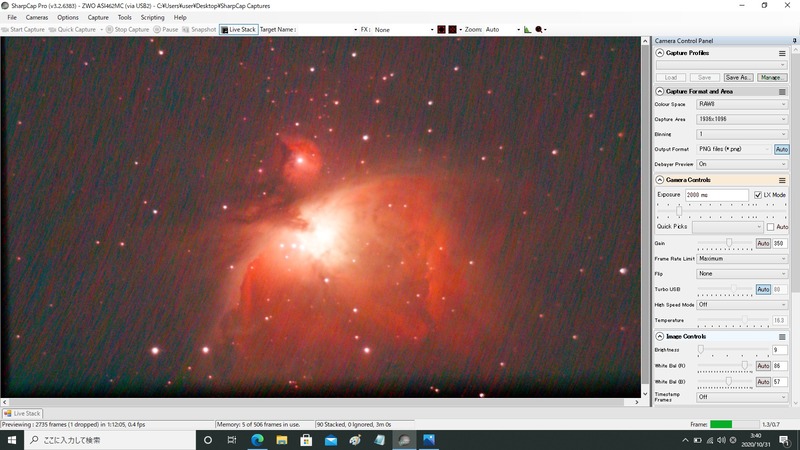
Task: Toggle the LX Mode checkbox
Action: coord(758,195)
